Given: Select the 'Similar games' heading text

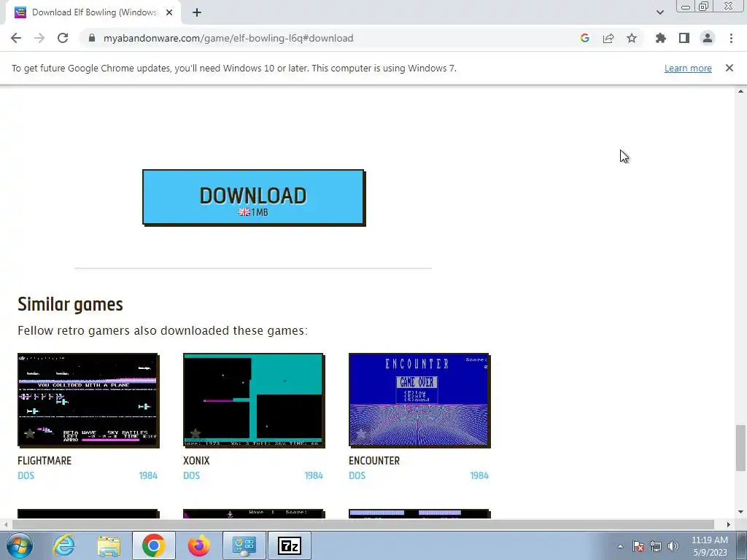Looking at the screenshot, I should [x=71, y=304].
